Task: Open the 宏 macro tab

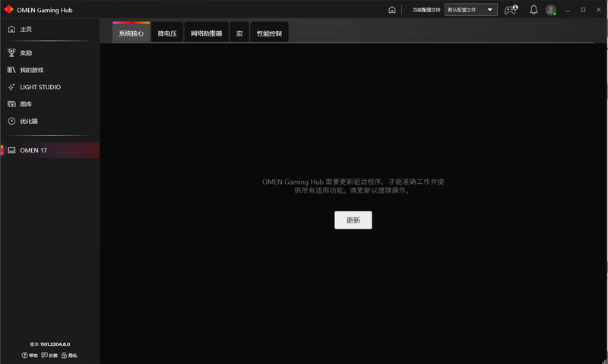Action: coord(239,34)
